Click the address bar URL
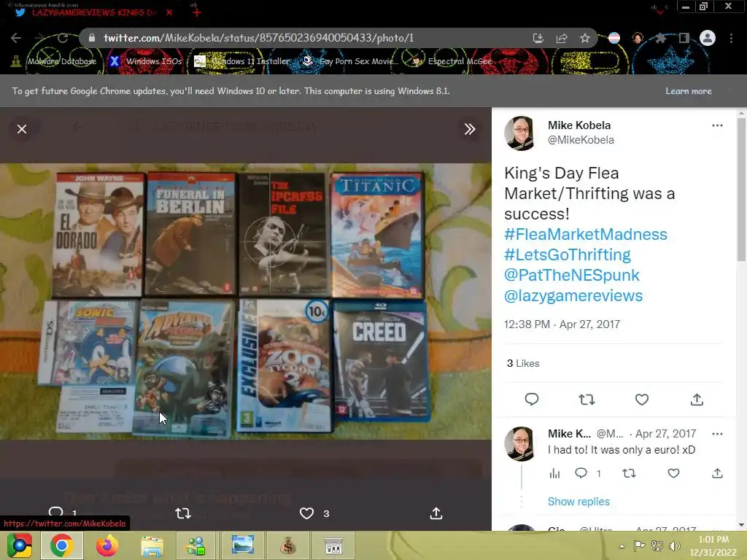This screenshot has height=560, width=747. click(x=259, y=38)
